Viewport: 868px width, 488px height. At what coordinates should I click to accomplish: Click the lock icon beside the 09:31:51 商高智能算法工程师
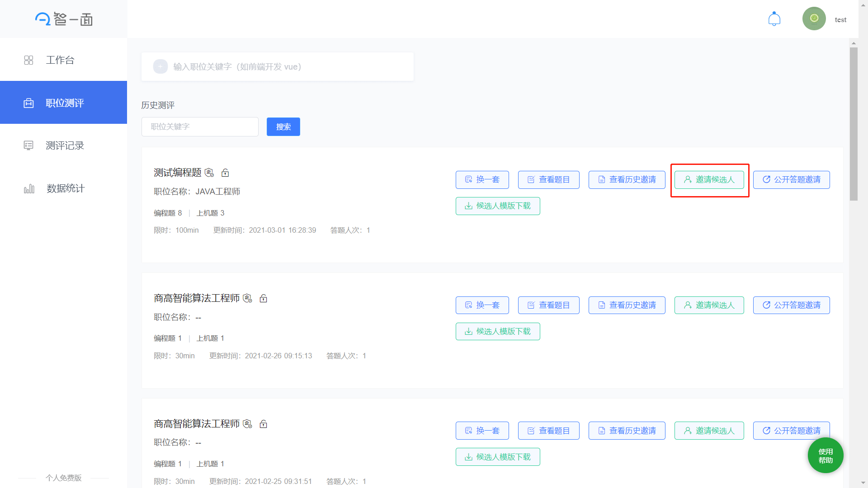coord(264,424)
